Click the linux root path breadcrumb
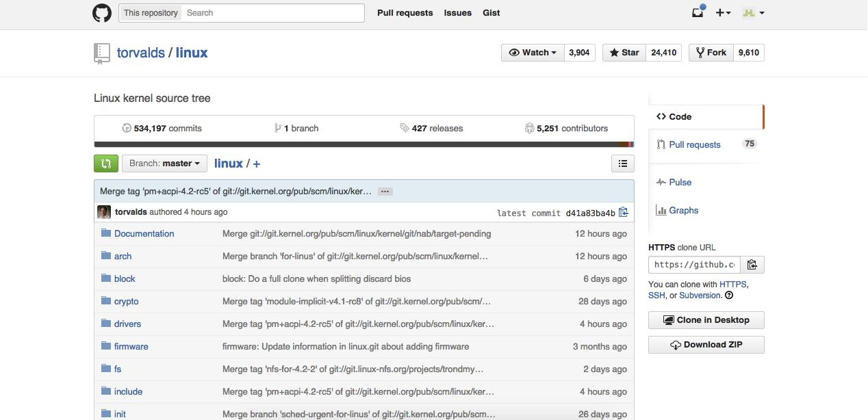Viewport: 868px width, 420px height. (x=229, y=163)
